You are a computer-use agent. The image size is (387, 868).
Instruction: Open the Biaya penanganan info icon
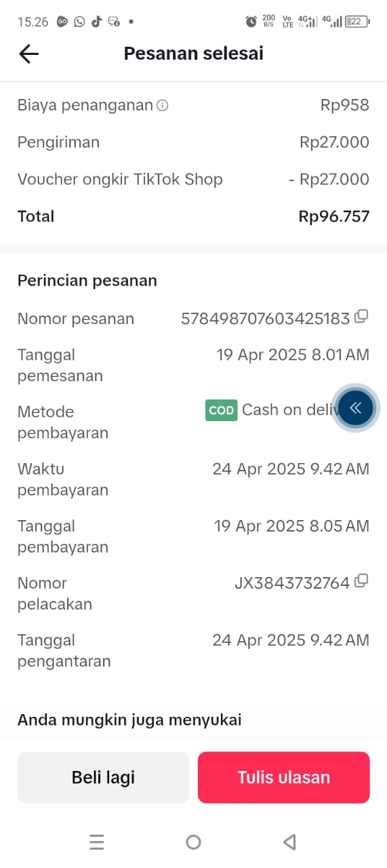(163, 105)
